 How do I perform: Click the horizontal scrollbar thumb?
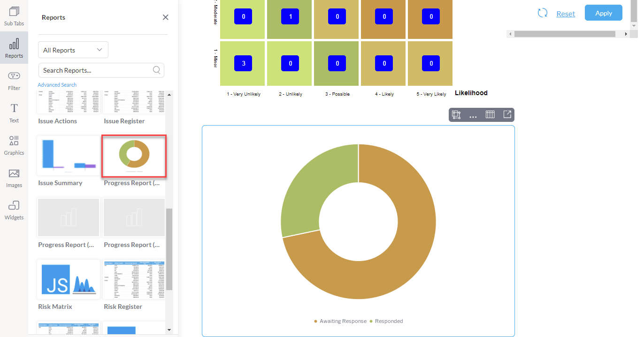coord(565,34)
